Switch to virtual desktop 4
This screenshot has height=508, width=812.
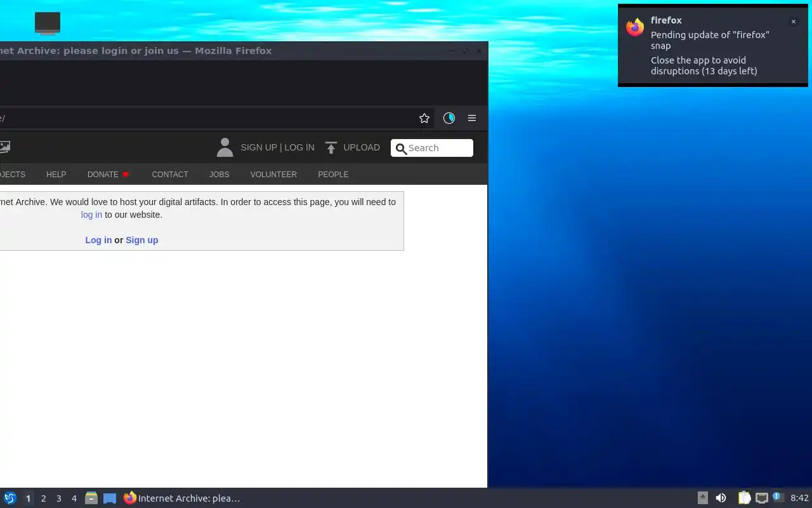74,498
